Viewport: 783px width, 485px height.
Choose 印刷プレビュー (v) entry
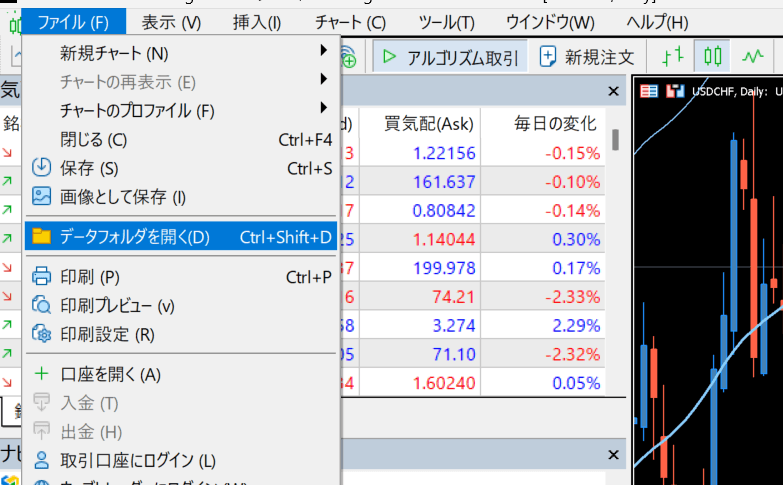[x=181, y=306]
